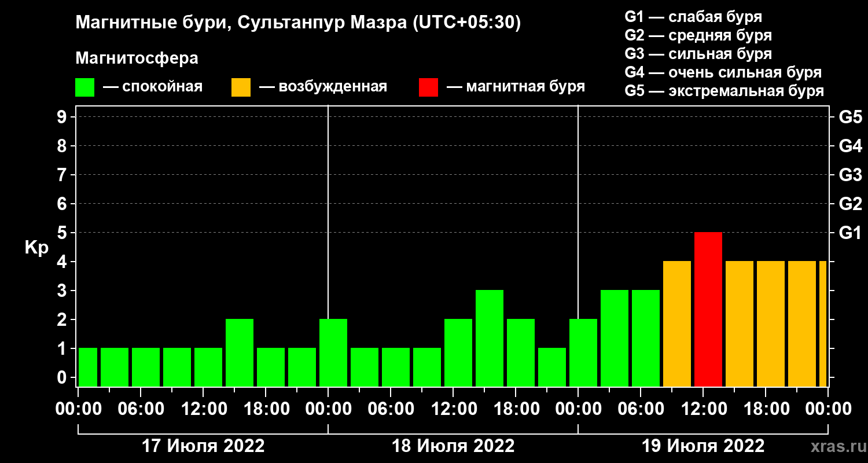This screenshot has height=463, width=868.
Task: Click the green Kp 3 bar on 18 Июля
Action: click(x=490, y=338)
